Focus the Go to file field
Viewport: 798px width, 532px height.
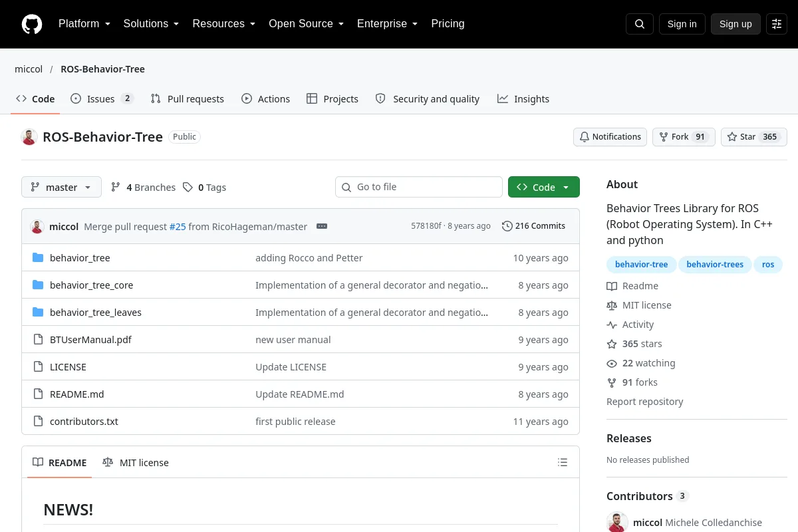(419, 187)
